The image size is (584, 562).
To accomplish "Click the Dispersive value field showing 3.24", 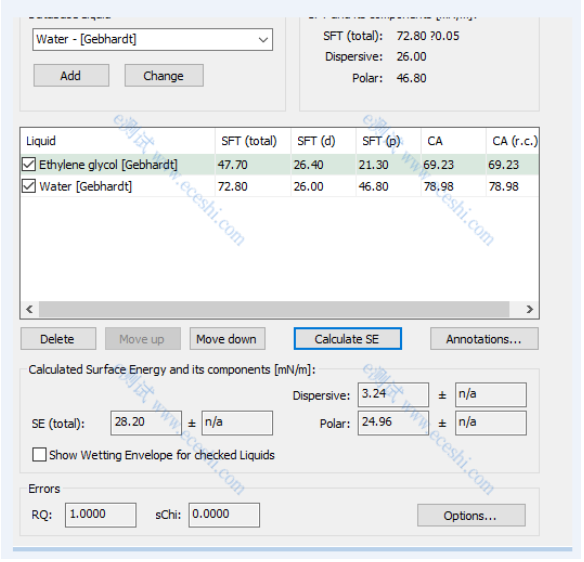I will click(393, 394).
